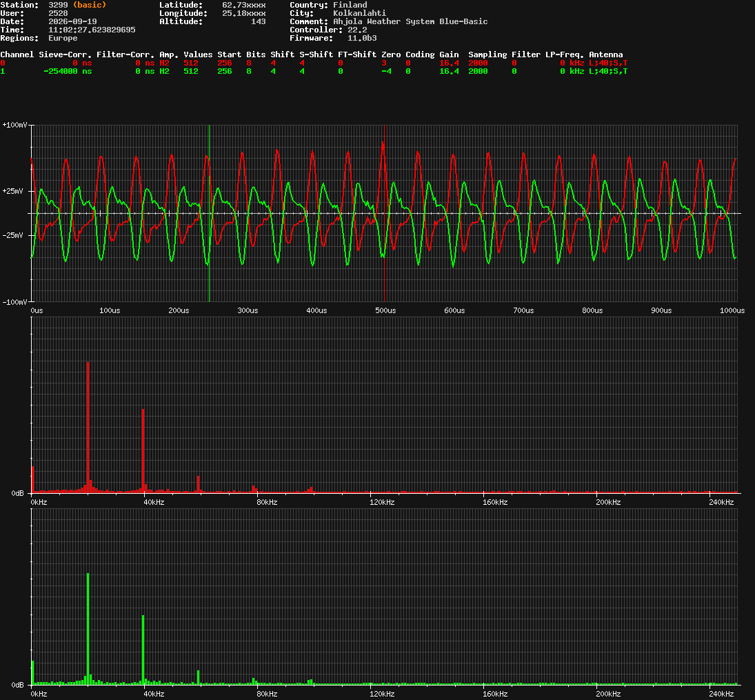This screenshot has width=755, height=700.
Task: Select country name Finland
Action: pyautogui.click(x=350, y=5)
